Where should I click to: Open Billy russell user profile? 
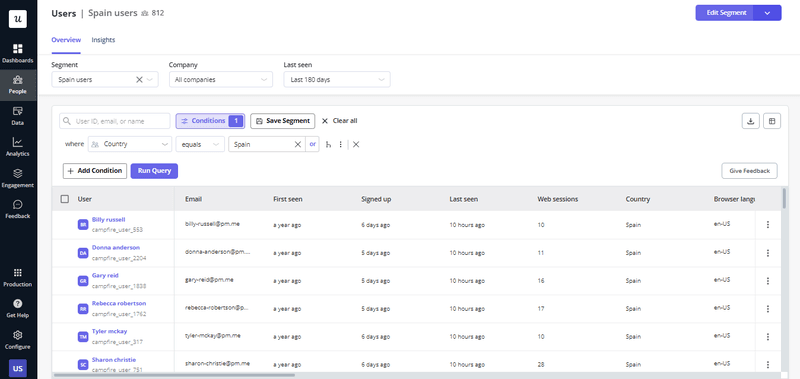(109, 220)
